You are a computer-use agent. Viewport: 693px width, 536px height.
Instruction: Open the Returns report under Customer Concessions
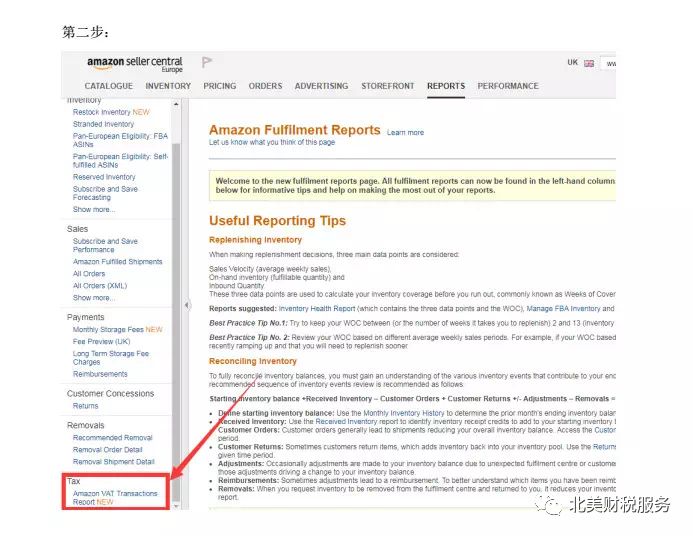(86, 406)
